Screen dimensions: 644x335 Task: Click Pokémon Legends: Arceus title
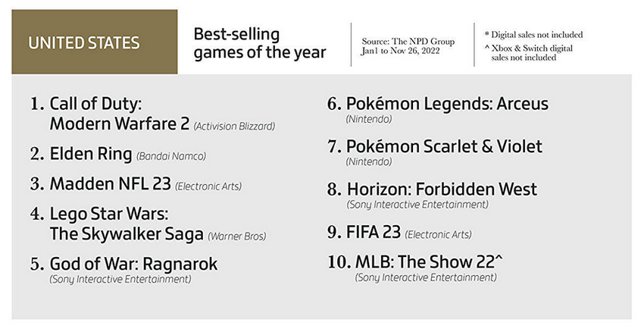click(447, 104)
